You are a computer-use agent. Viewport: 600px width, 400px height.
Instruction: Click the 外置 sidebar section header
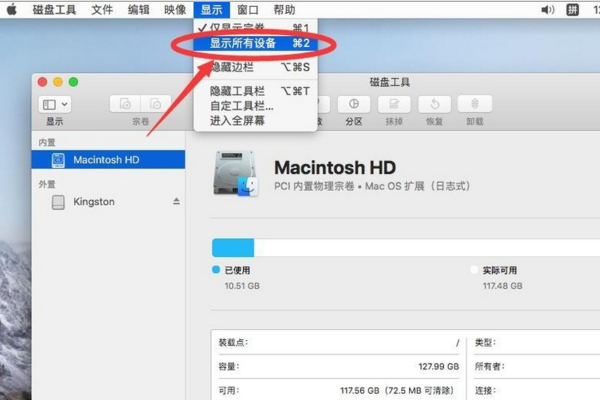[47, 184]
